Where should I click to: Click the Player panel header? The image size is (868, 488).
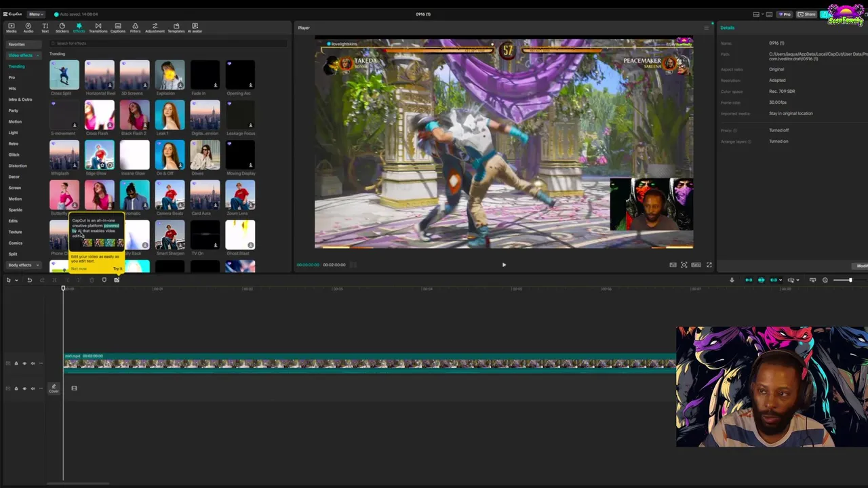(304, 28)
